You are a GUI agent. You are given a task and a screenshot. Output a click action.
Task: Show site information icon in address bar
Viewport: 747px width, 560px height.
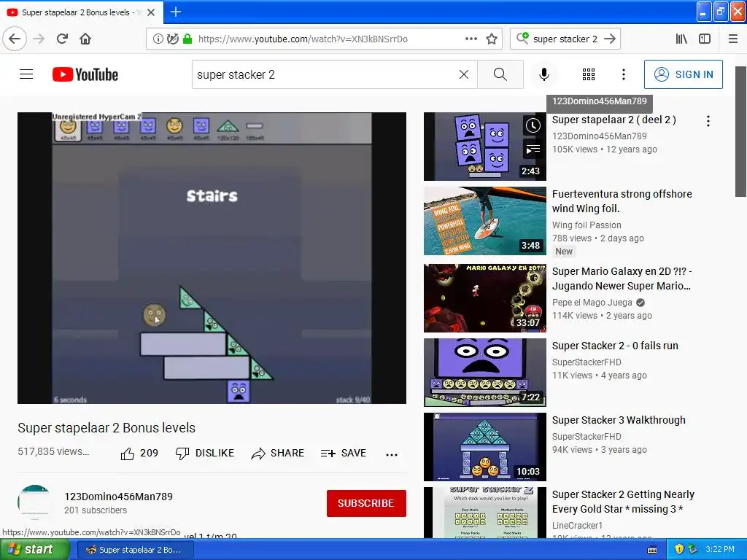[x=158, y=39]
